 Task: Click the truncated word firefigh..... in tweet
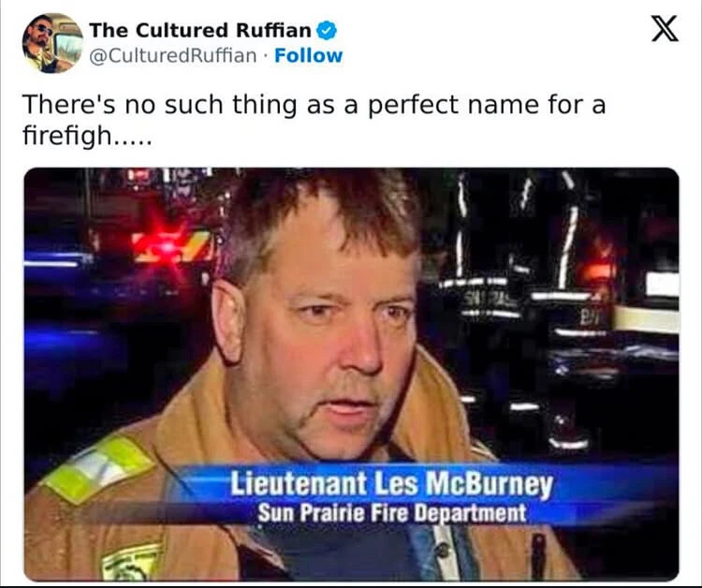(87, 135)
